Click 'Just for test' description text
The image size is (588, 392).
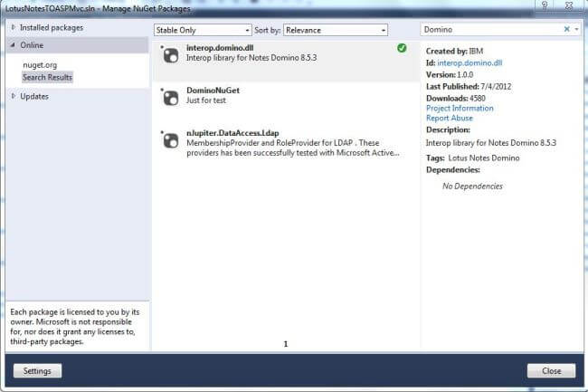[206, 100]
